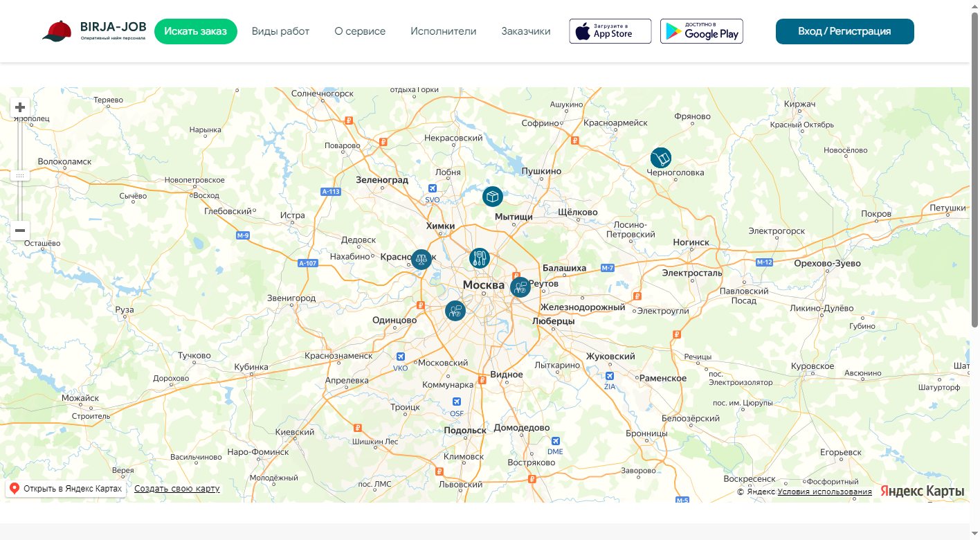The height and width of the screenshot is (540, 980).
Task: Open the package box marker near Мытищи
Action: point(492,197)
